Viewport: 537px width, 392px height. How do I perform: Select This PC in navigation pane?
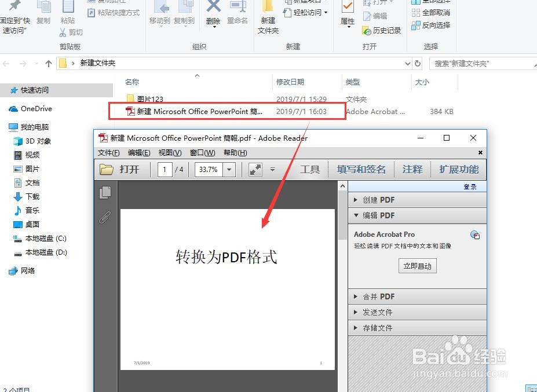(x=29, y=127)
